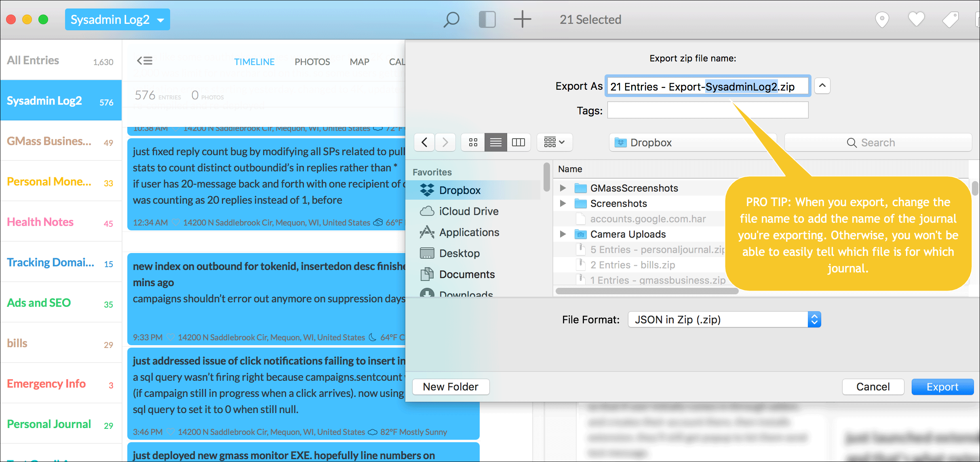The image size is (980, 462).
Task: Toggle the sidebar panel icon
Action: (487, 19)
